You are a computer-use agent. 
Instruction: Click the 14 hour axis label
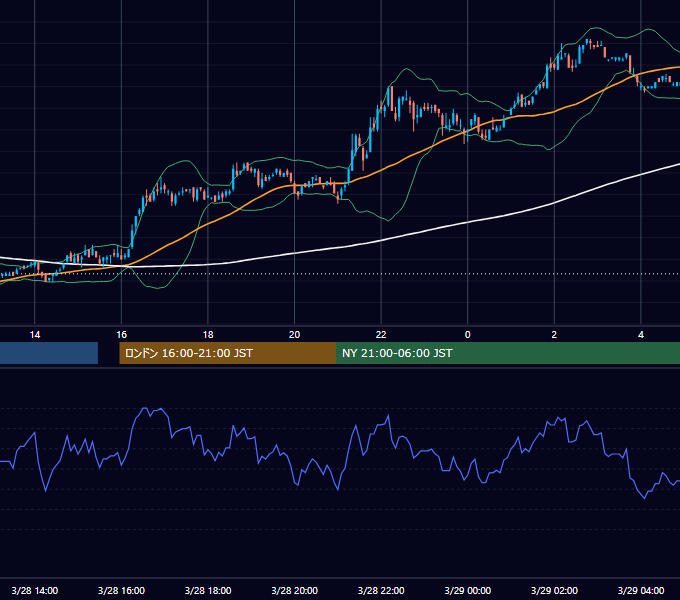click(35, 334)
